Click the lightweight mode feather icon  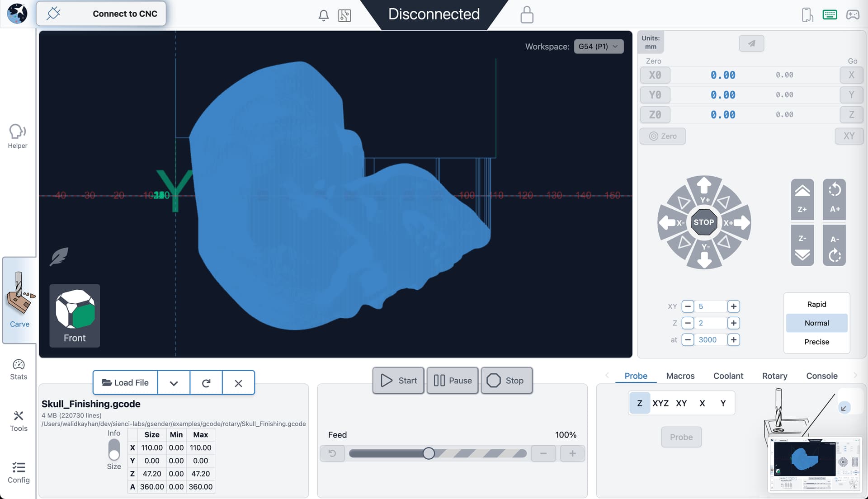click(x=59, y=257)
